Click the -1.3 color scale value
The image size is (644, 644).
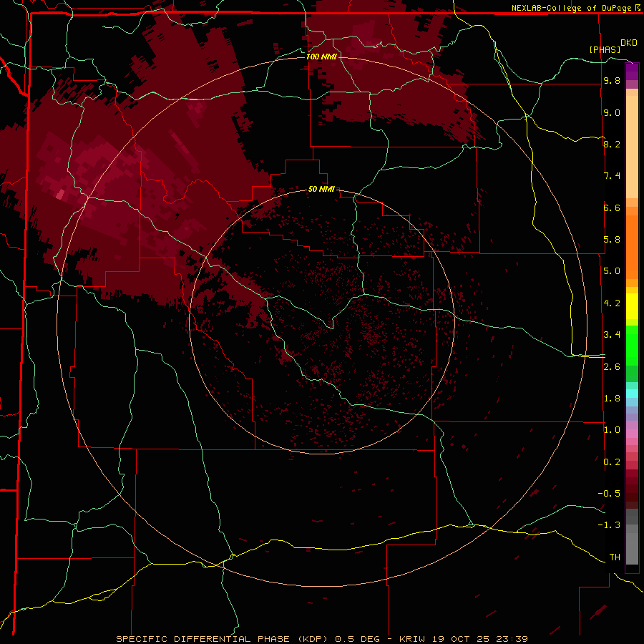(x=609, y=525)
